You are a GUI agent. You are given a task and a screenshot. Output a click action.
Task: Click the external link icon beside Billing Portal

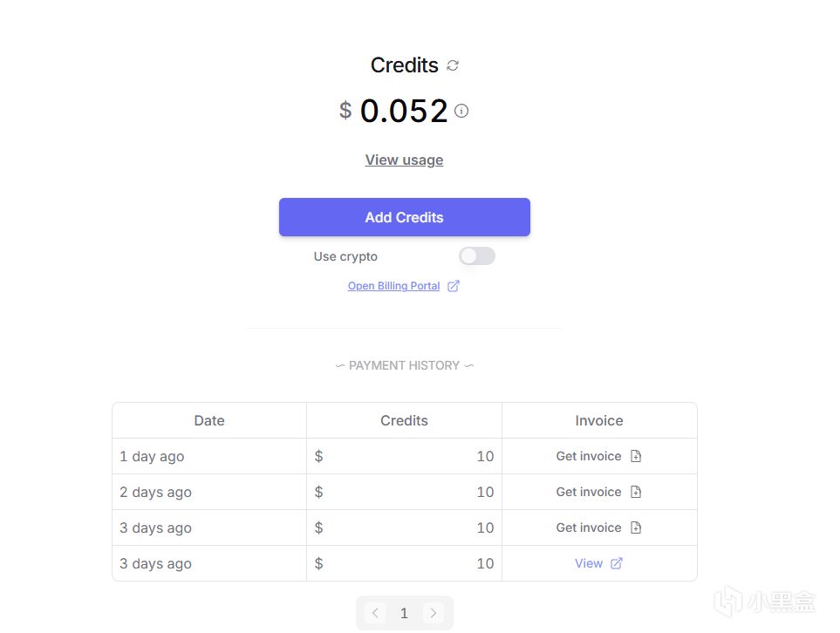(x=454, y=286)
